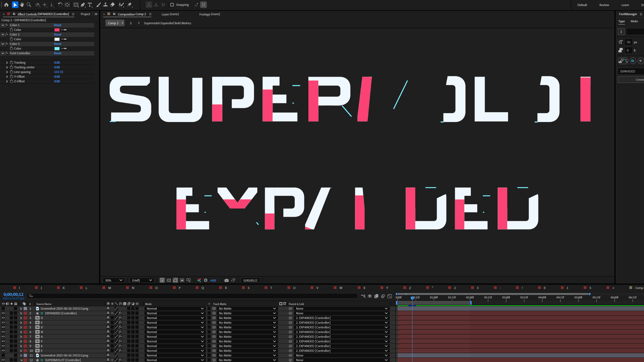Select the Eraser tool
644x362 pixels.
(112, 5)
